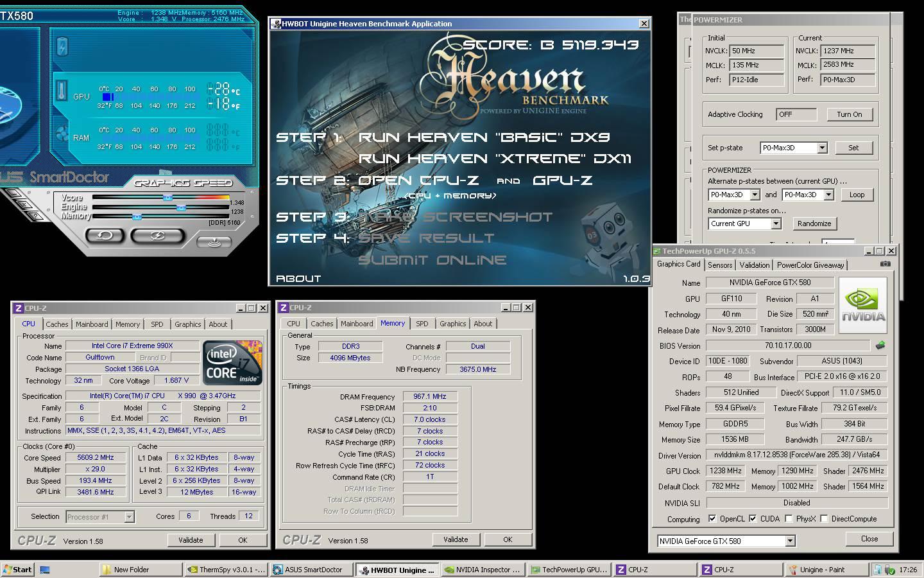Click Memory clock slider handle
This screenshot has width=924, height=578.
click(x=137, y=217)
